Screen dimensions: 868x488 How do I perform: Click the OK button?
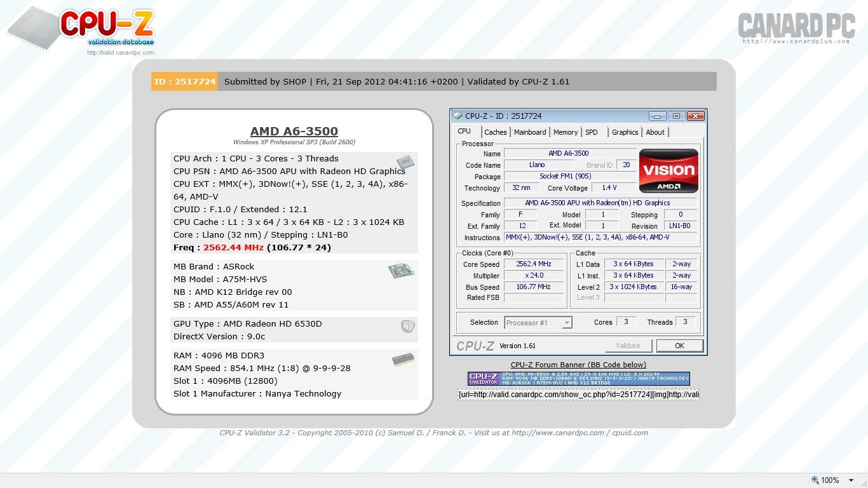(679, 346)
